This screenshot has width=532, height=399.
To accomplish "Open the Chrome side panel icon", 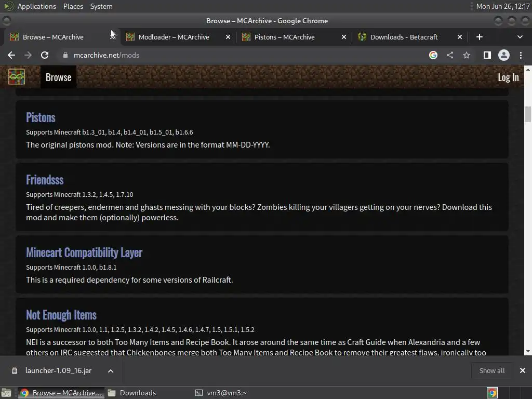I will (487, 55).
